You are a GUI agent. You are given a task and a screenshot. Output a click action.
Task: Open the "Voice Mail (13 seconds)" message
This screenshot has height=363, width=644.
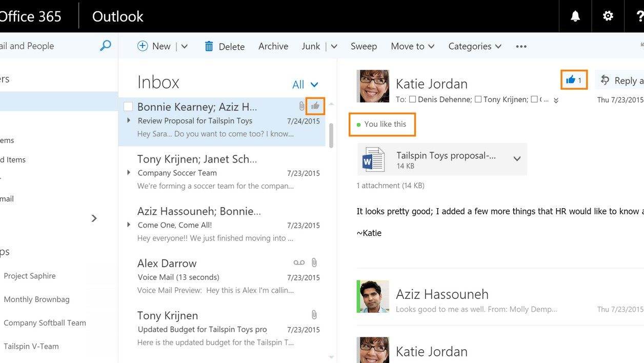coord(222,277)
